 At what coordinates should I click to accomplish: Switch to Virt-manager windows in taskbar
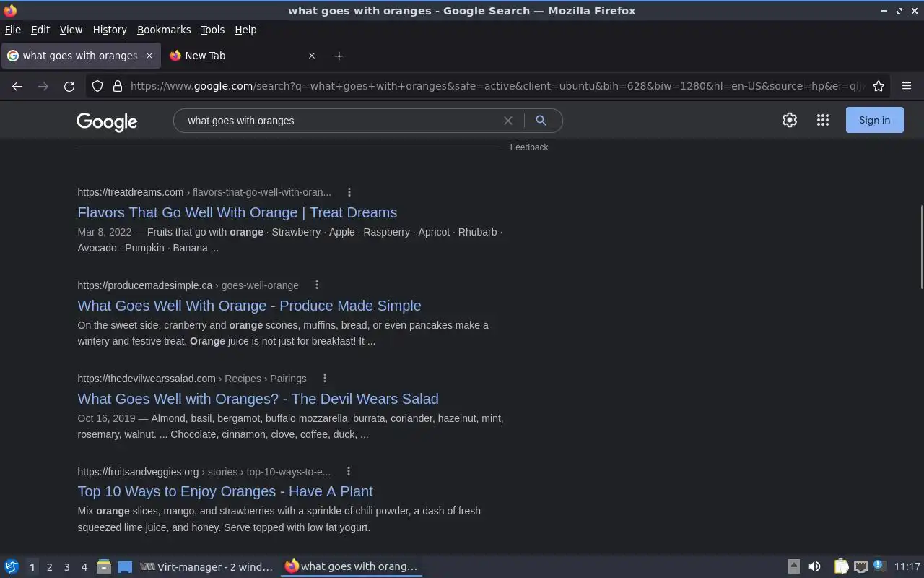206,566
